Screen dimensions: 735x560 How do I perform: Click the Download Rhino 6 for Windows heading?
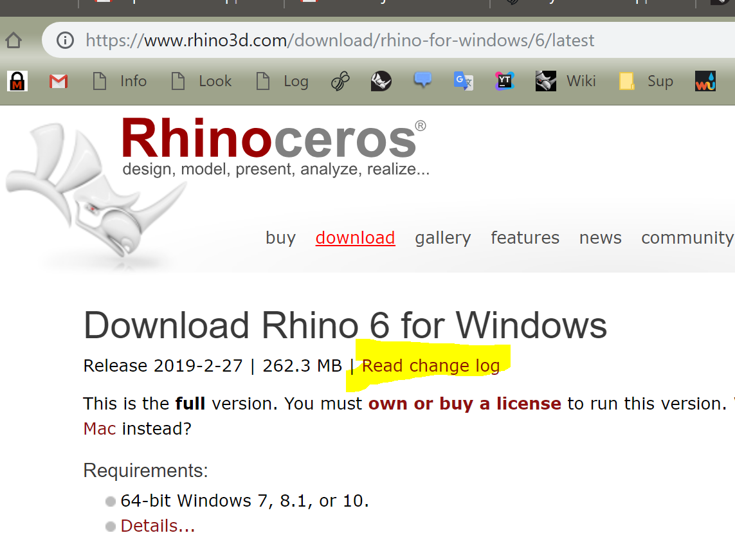coord(345,325)
